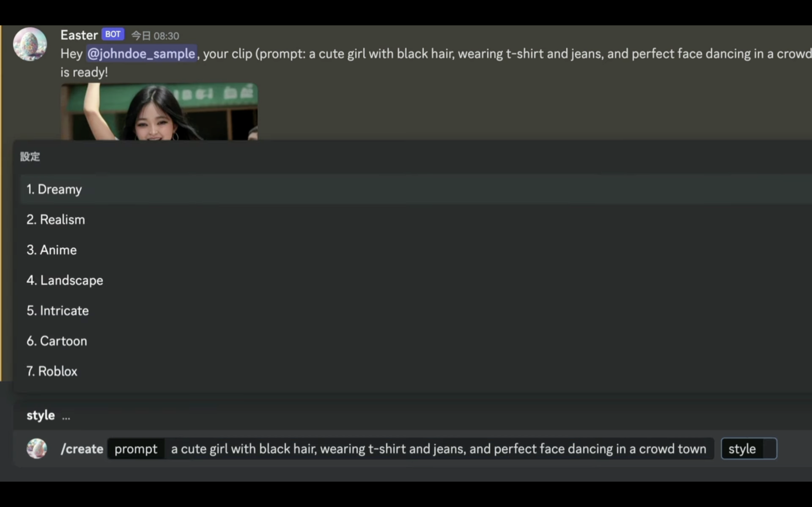Click the style description hint row

pyautogui.click(x=413, y=415)
